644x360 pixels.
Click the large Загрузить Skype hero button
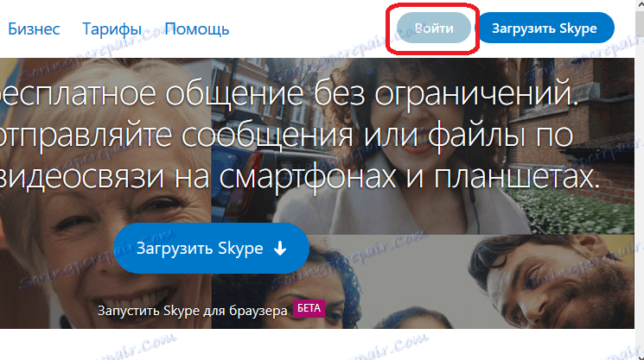211,248
